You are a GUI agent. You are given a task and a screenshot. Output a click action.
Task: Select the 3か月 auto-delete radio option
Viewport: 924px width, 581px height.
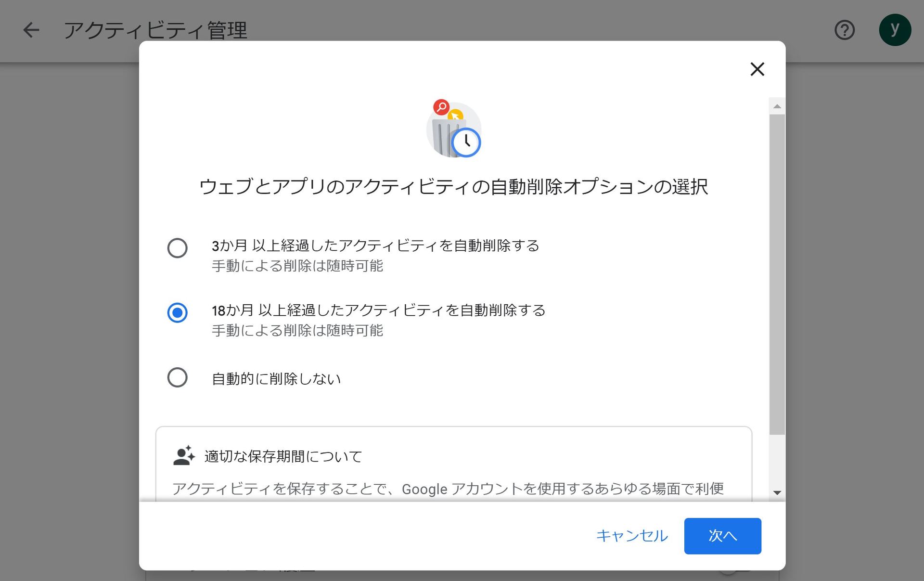click(177, 248)
